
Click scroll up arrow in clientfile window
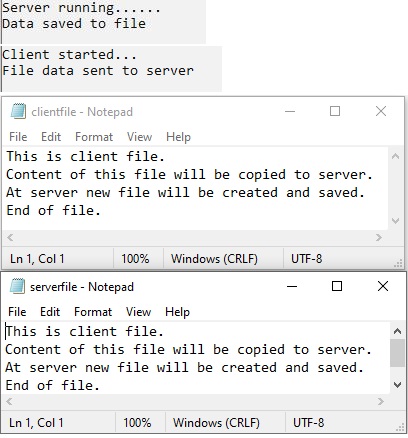pos(396,156)
